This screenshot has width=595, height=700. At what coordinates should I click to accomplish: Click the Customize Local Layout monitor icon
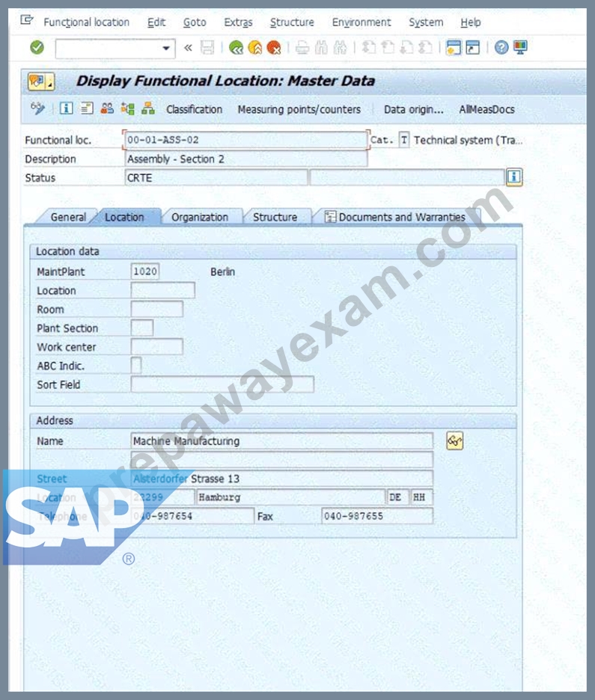tap(520, 47)
